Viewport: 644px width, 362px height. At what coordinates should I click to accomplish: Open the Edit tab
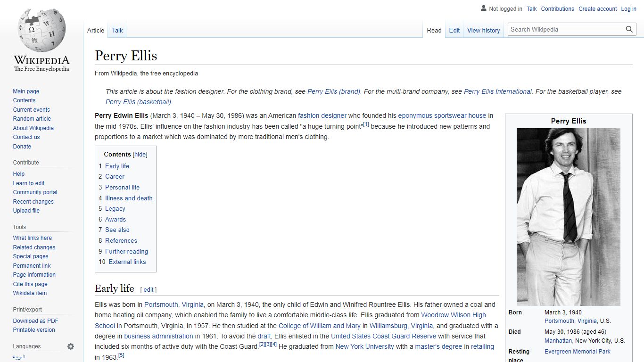[x=454, y=30]
